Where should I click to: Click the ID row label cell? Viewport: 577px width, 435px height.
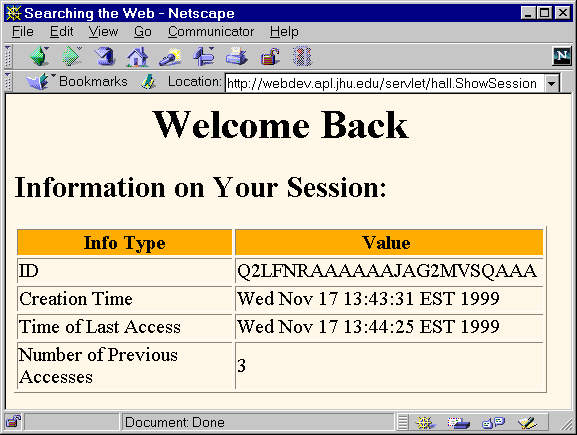[x=125, y=271]
